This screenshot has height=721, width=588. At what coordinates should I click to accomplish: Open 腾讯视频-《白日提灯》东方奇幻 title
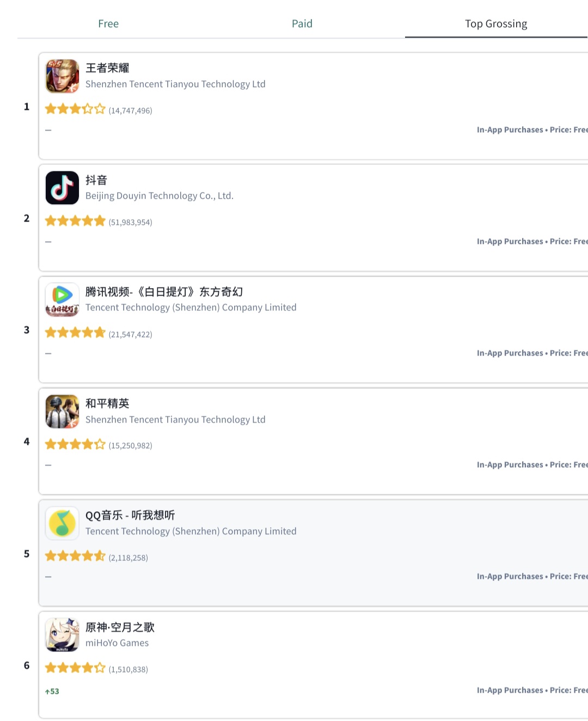click(164, 292)
